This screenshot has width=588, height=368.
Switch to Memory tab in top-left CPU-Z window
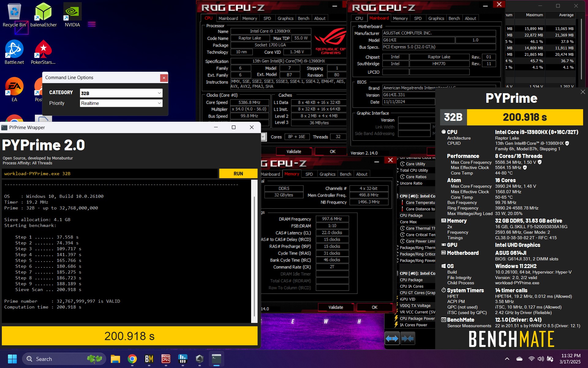pos(250,18)
